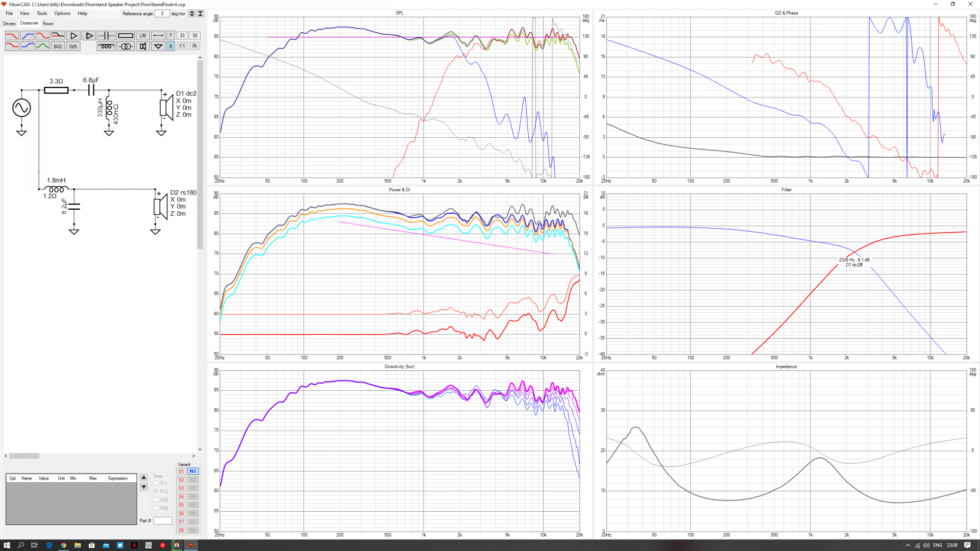Toggle the highlighted X button

click(x=170, y=46)
